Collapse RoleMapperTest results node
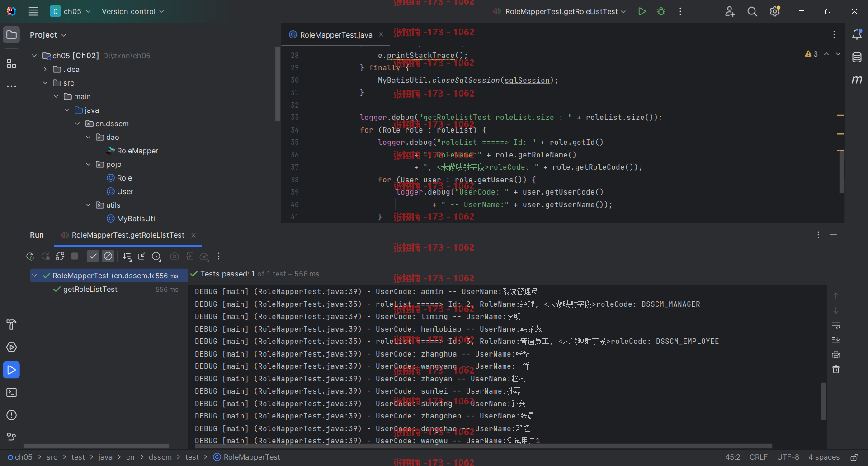 click(x=34, y=276)
